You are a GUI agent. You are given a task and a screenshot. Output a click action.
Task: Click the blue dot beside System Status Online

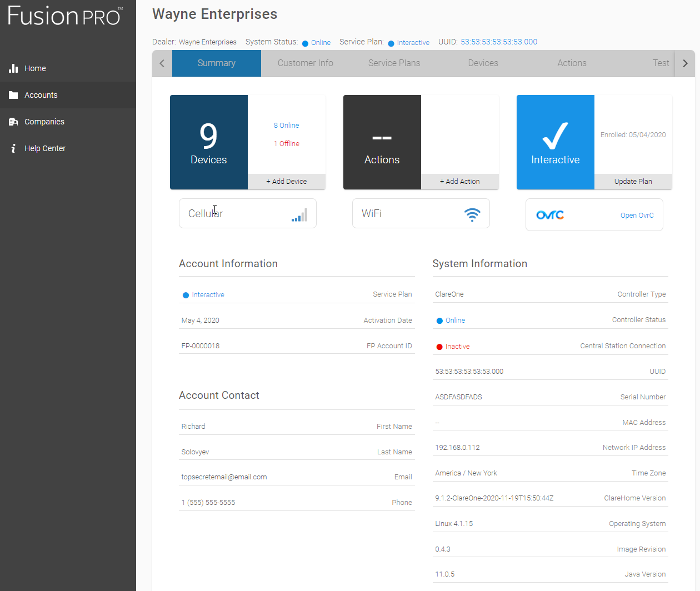[305, 43]
